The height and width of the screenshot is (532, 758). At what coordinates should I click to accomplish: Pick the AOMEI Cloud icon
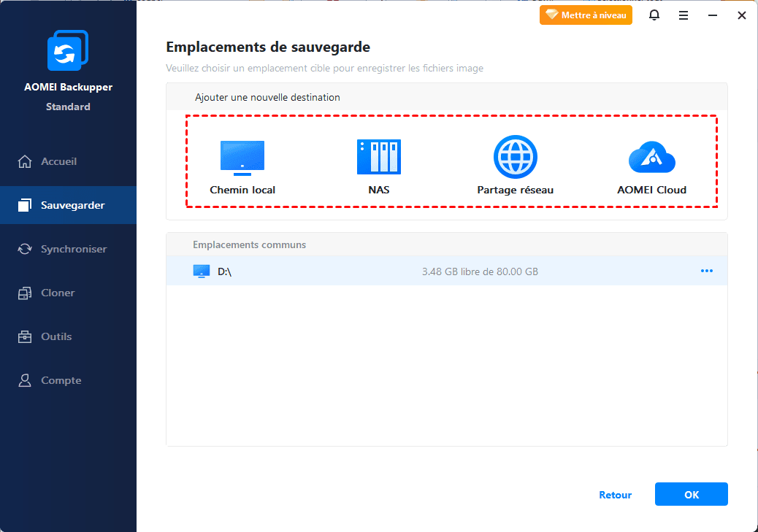pyautogui.click(x=651, y=157)
